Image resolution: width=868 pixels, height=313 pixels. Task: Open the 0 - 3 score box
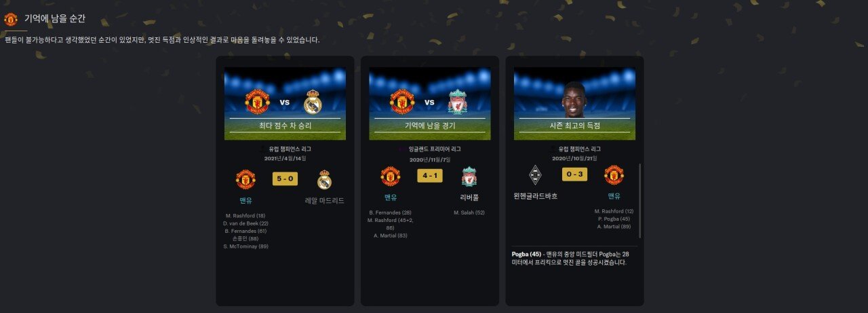(x=575, y=174)
